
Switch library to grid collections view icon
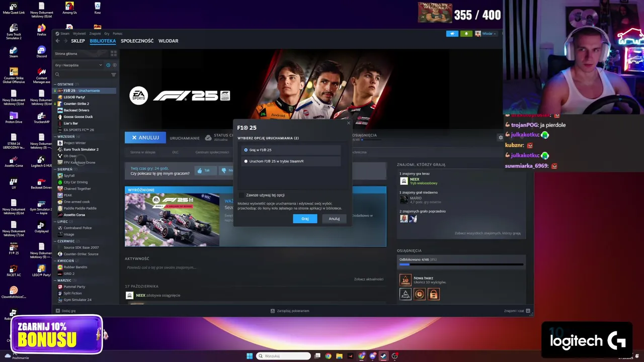(x=114, y=53)
